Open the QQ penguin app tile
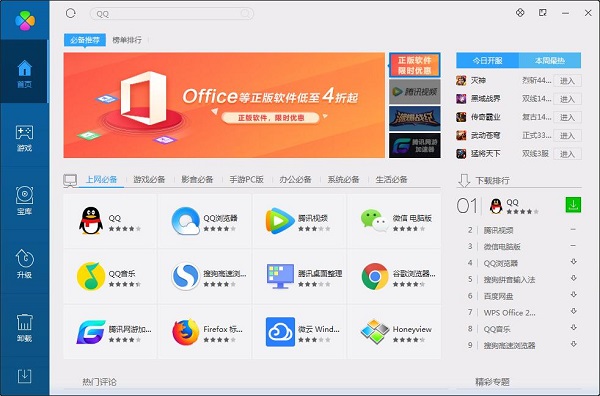This screenshot has width=600, height=396. [x=110, y=221]
